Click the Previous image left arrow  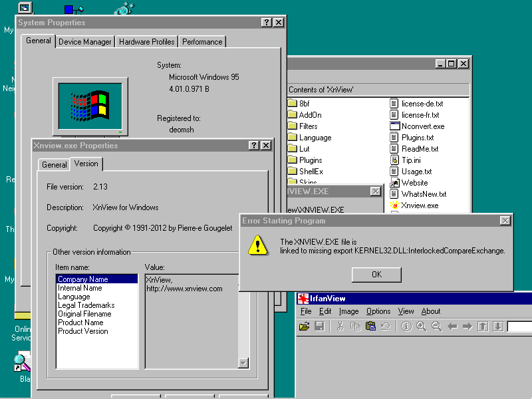point(452,327)
